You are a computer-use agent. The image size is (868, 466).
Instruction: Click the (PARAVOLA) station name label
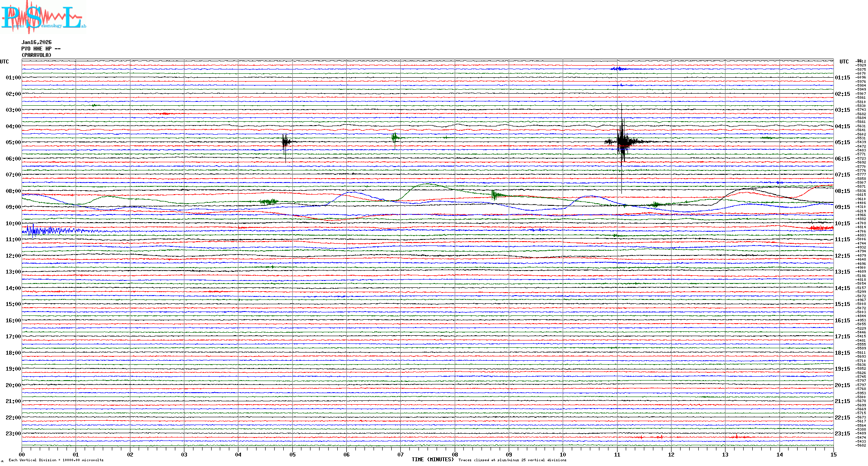pyautogui.click(x=36, y=55)
